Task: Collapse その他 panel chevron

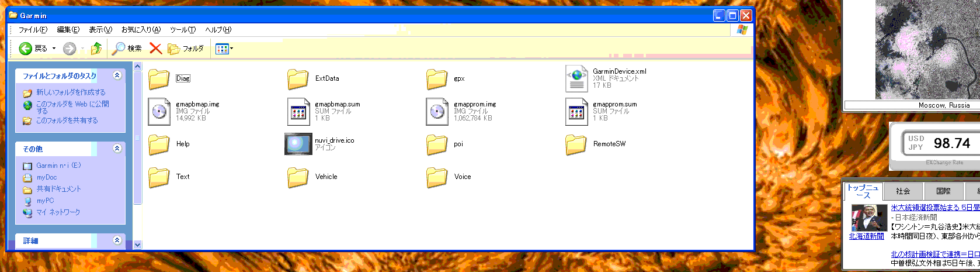Action: 117,149
